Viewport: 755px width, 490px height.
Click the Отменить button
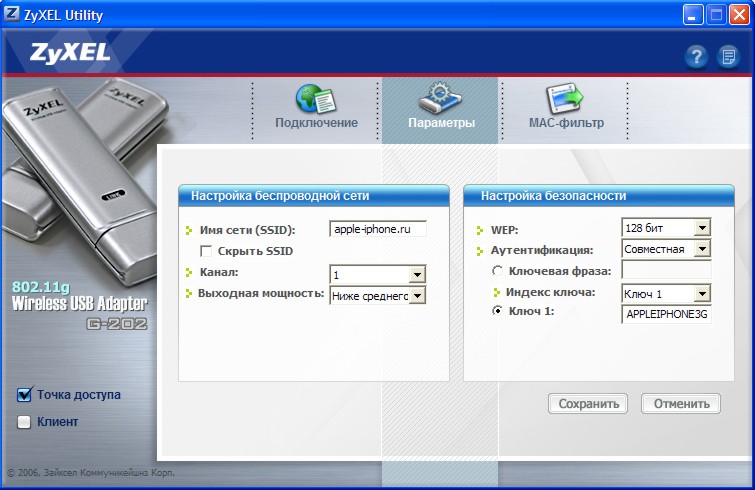681,403
